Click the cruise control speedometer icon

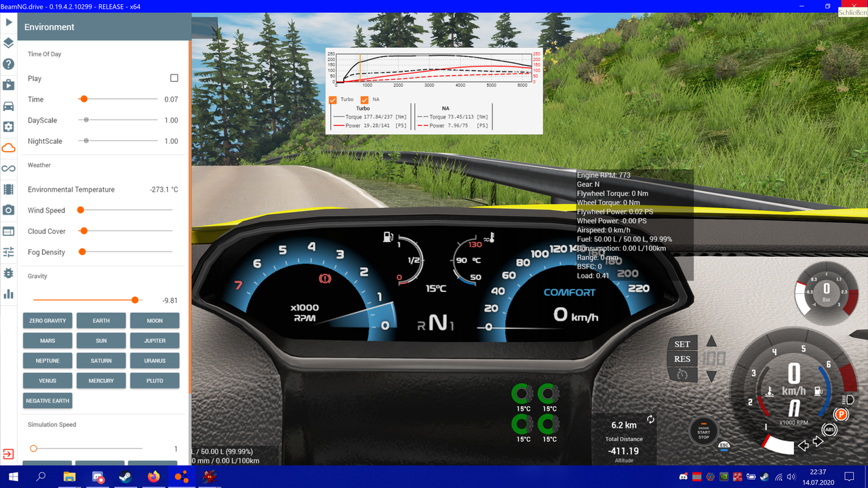(683, 374)
